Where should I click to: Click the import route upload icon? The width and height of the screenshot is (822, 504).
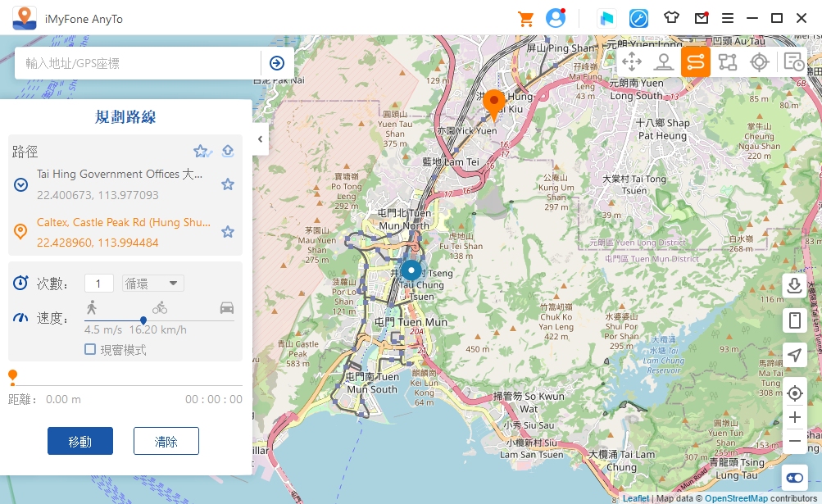[228, 151]
